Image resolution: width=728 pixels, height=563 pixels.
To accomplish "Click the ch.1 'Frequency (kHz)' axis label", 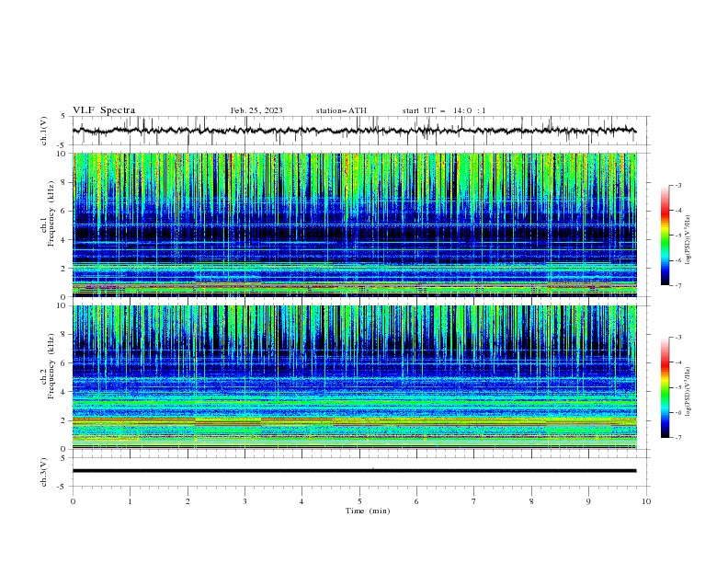I will 51,214.
